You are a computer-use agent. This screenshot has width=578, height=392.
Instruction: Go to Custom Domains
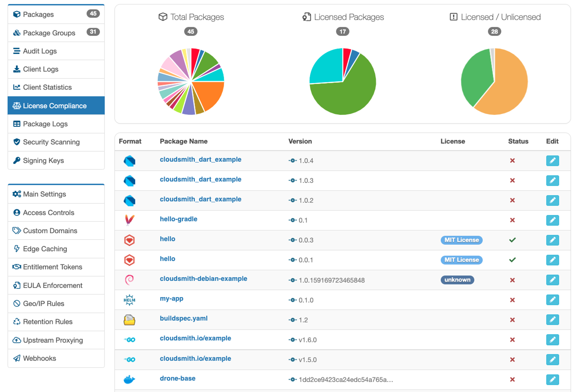tap(56, 231)
